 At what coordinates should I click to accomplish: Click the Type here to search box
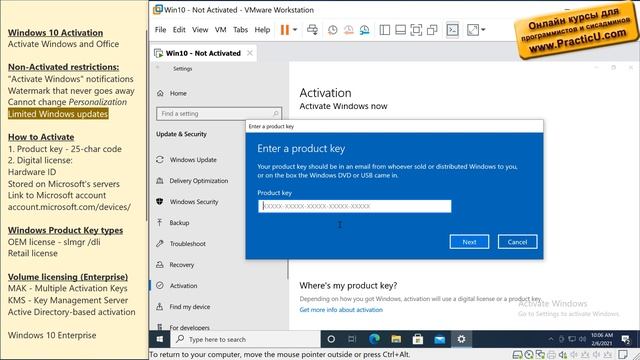point(245,339)
